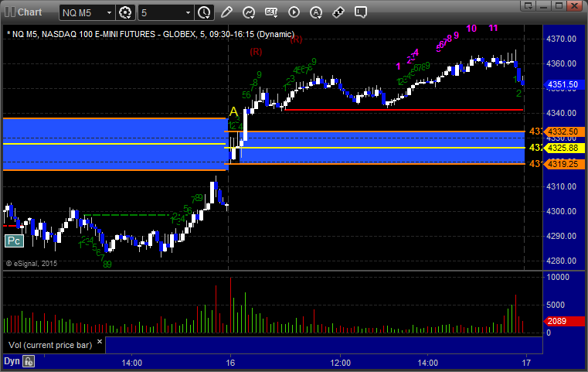The image size is (588, 372).
Task: Click the Chart window title text
Action: 29,12
